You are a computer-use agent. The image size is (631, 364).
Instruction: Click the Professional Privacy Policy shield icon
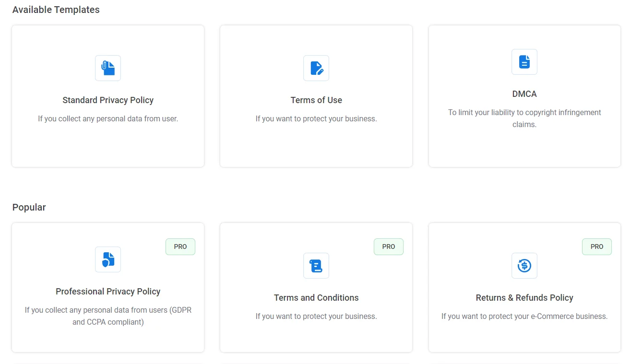107,259
